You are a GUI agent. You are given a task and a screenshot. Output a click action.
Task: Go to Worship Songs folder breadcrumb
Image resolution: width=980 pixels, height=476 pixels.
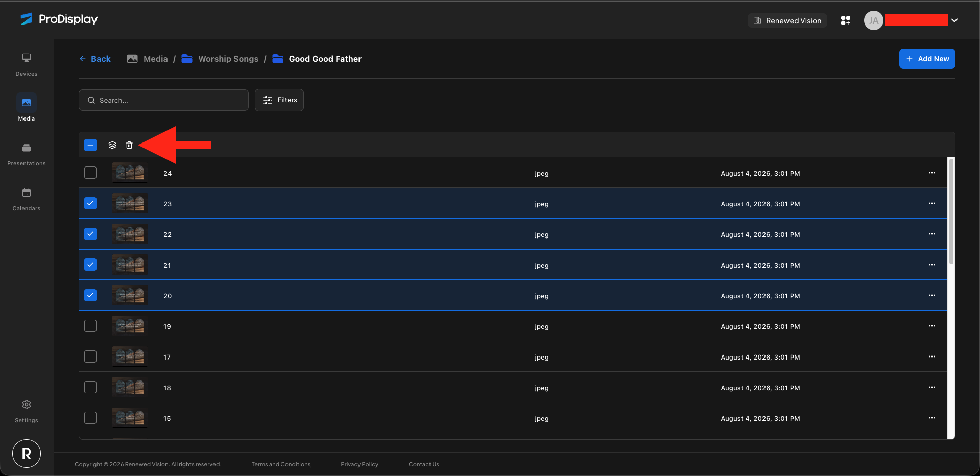[220, 59]
